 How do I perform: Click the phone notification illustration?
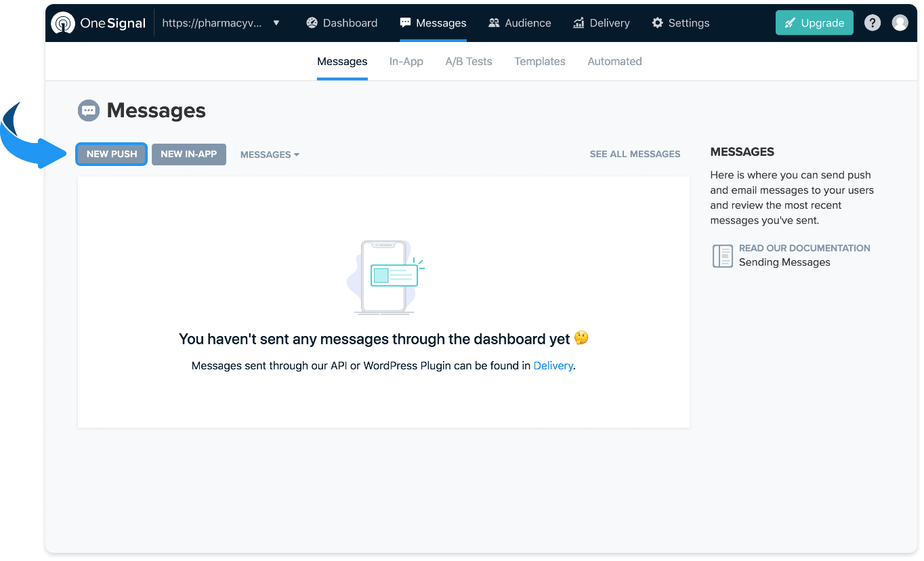pos(386,277)
